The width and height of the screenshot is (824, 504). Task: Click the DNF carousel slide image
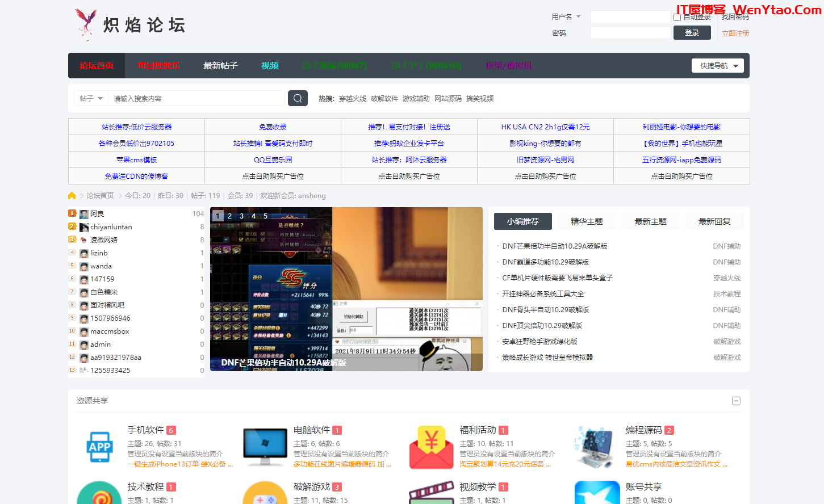(346, 289)
